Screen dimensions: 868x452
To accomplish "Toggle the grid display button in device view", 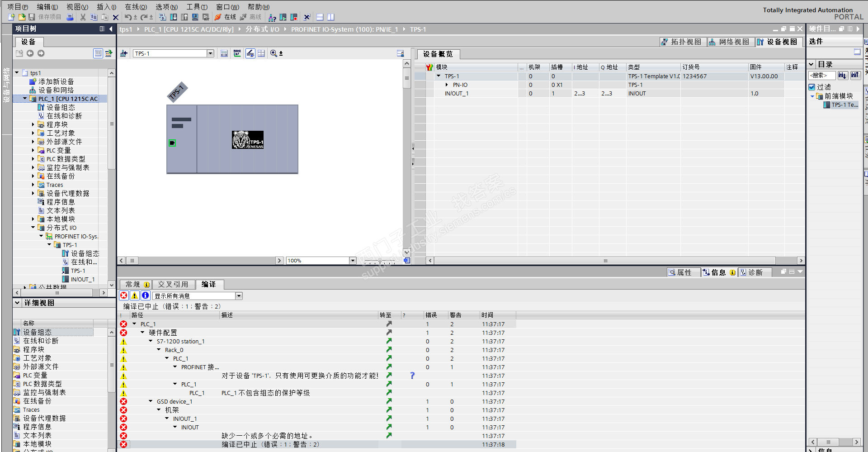I will click(x=261, y=53).
